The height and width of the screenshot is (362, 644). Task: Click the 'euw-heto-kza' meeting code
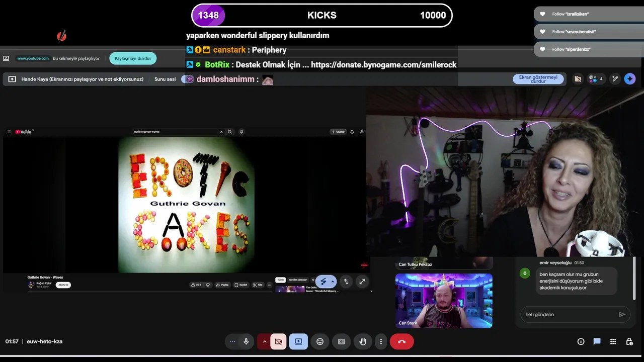(x=44, y=341)
